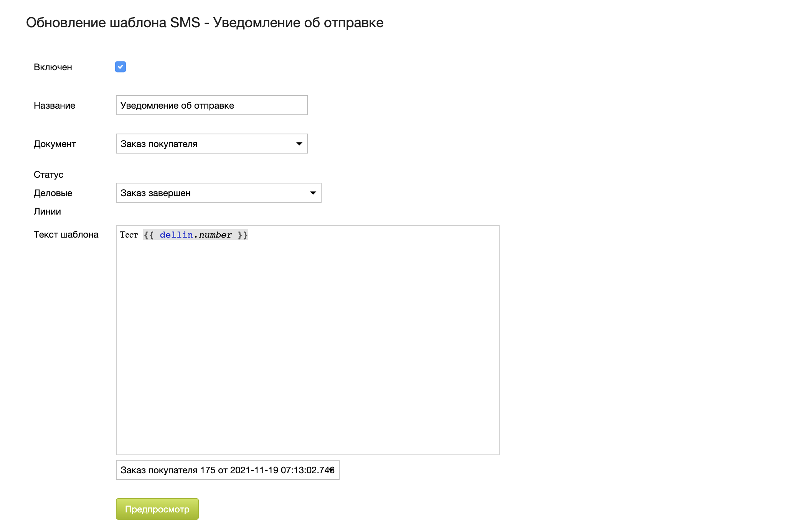Viewport: 802px width, 532px height.
Task: Click the opening braces before dellin
Action: (149, 235)
